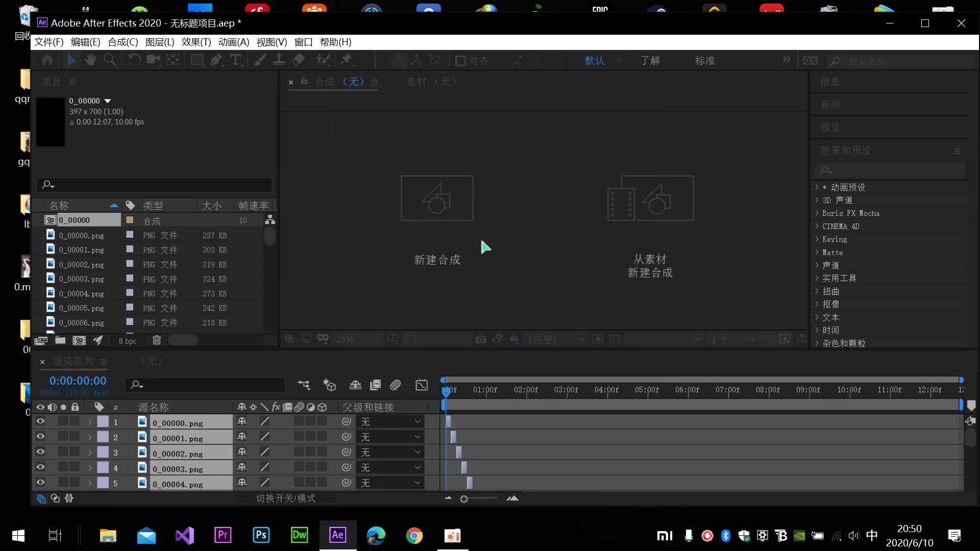980x551 pixels.
Task: Toggle solo switch for layer 0_00000.png
Action: [63, 421]
